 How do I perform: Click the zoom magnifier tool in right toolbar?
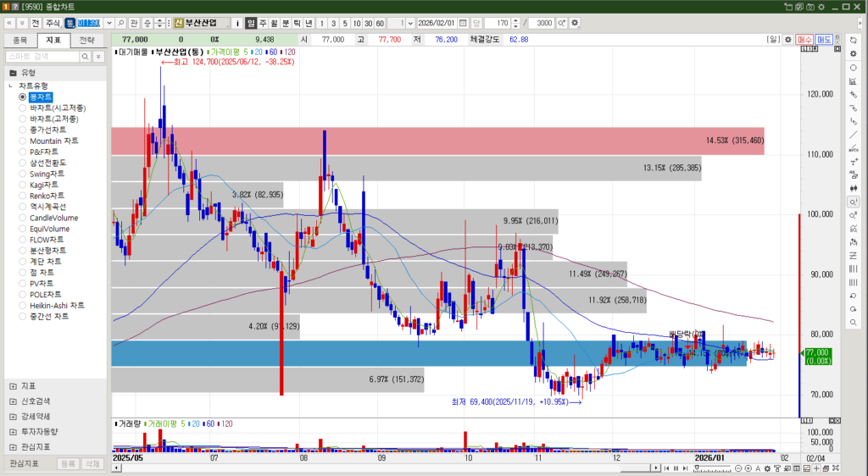pyautogui.click(x=853, y=202)
